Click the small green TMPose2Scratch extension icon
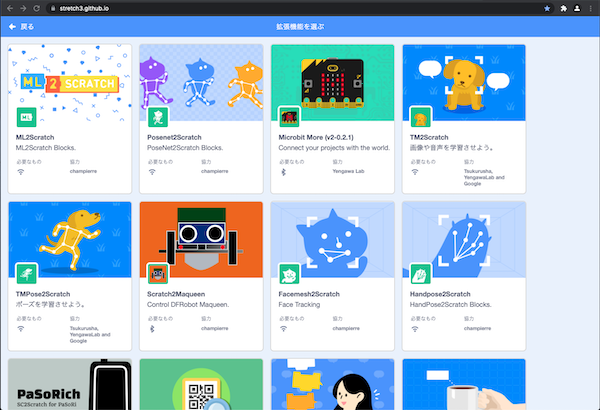 26,274
